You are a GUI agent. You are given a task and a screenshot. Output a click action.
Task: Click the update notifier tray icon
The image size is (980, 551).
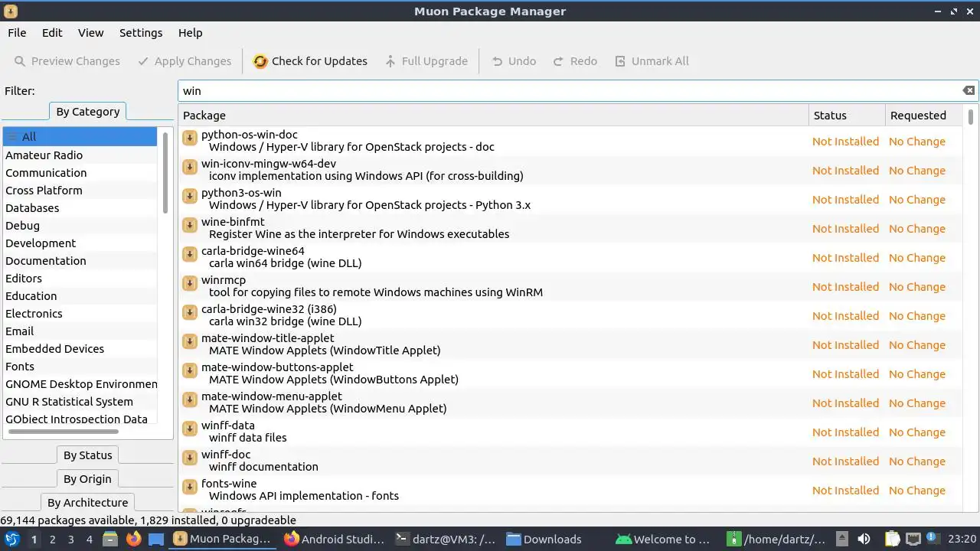[933, 540]
